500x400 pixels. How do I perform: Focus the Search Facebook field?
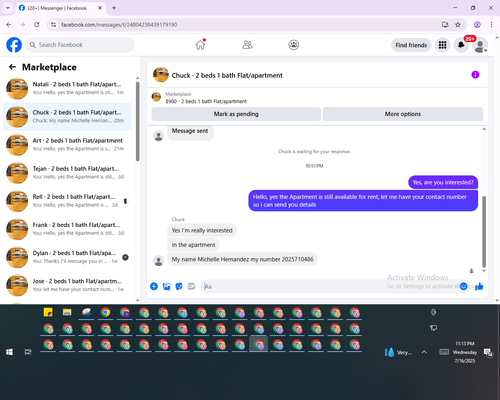click(80, 45)
